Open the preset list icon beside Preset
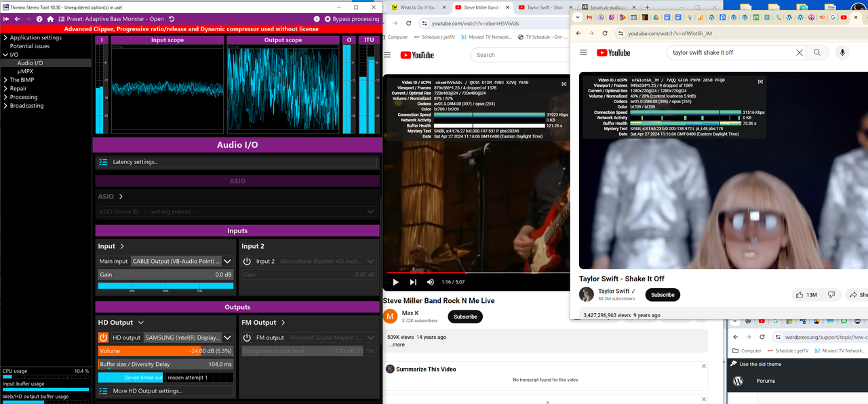 click(x=62, y=19)
